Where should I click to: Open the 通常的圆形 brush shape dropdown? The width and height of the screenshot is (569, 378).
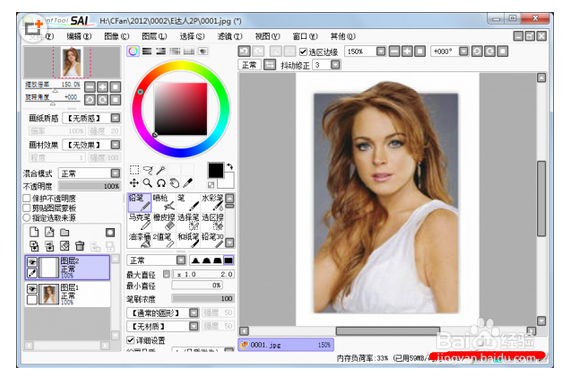coord(194,313)
